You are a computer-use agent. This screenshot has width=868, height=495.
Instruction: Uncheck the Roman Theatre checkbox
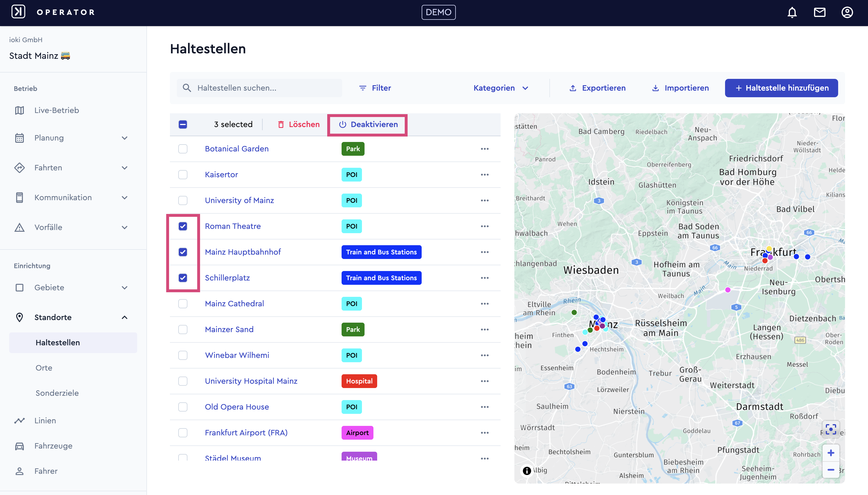(183, 227)
